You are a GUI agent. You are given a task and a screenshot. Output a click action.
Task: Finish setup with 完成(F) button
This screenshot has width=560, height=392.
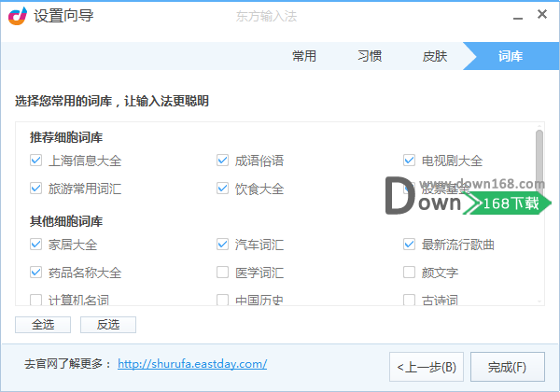pos(508,367)
